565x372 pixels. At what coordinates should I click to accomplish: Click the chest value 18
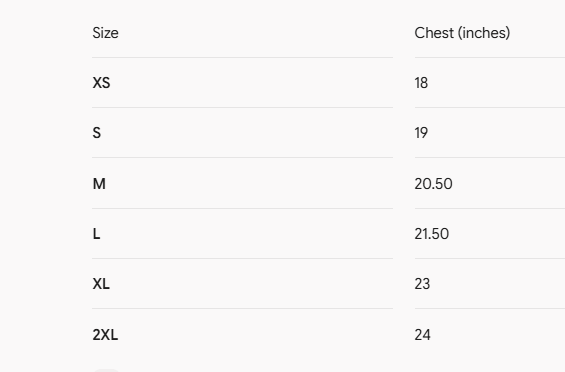pos(421,83)
